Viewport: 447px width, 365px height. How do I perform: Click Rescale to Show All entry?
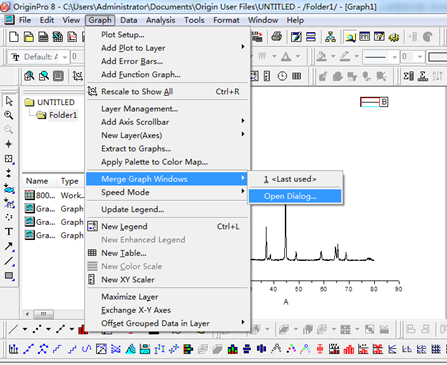click(x=167, y=91)
